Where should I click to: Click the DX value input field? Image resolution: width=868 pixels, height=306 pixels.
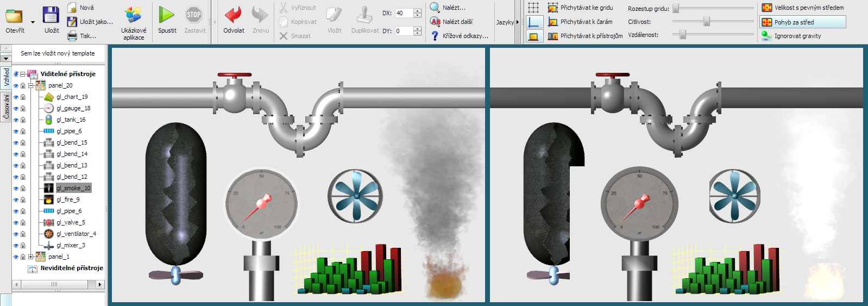pyautogui.click(x=404, y=13)
